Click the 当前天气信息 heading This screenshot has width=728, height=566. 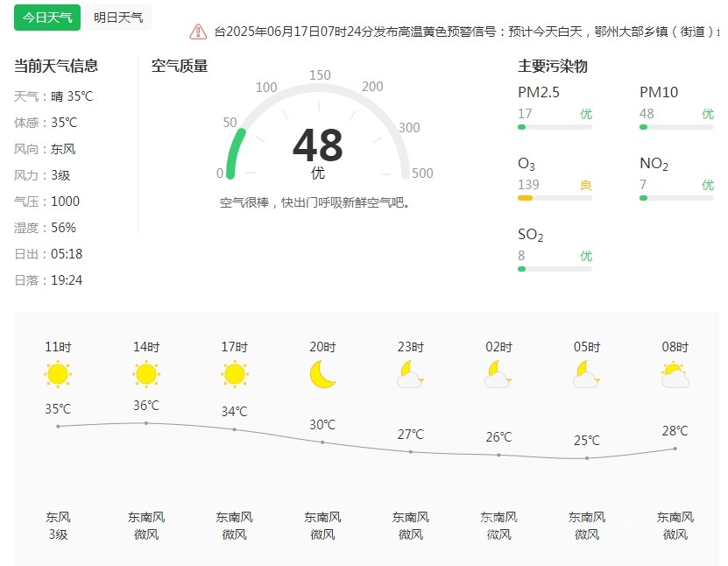point(56,66)
